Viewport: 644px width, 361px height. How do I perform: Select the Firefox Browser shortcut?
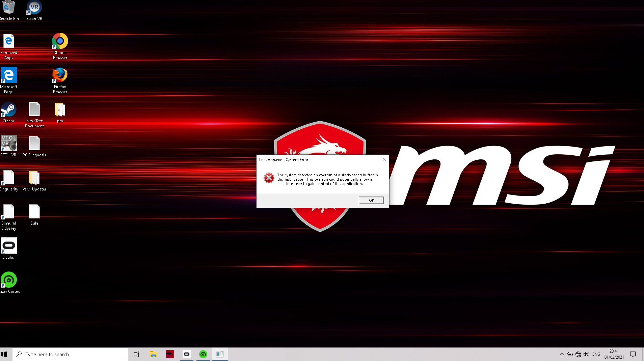(x=60, y=81)
